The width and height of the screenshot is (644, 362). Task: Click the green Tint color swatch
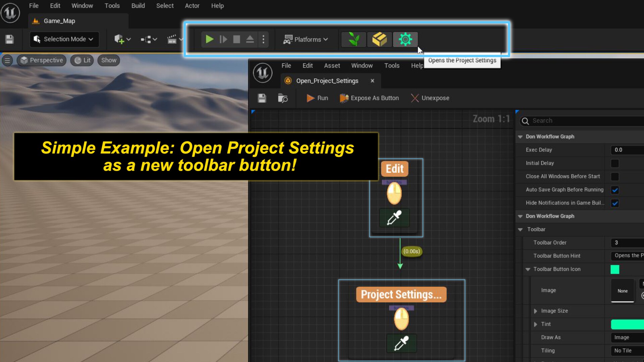[x=627, y=324]
